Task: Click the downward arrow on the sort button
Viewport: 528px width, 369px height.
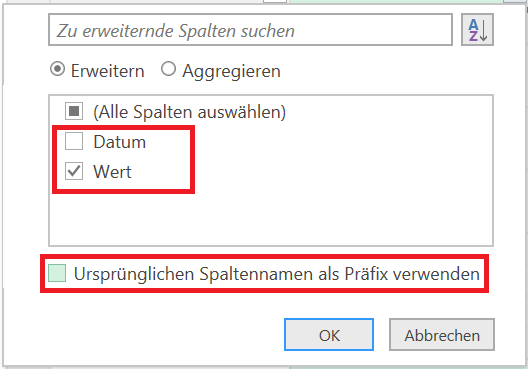Action: point(484,30)
